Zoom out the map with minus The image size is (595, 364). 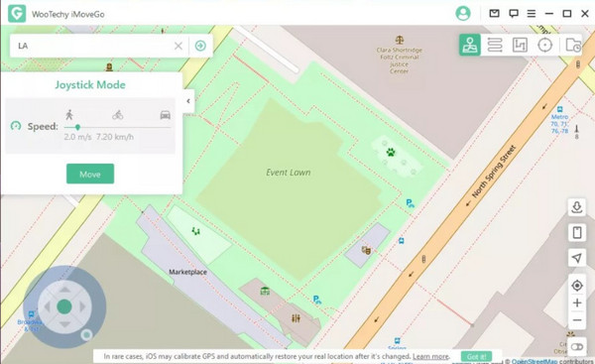(577, 320)
